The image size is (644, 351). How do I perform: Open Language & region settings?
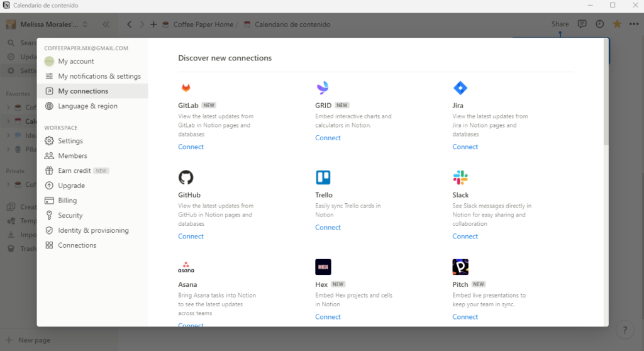coord(92,106)
